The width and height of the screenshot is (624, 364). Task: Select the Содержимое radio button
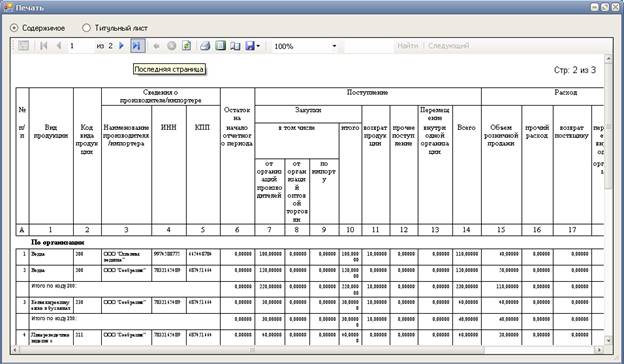point(14,28)
